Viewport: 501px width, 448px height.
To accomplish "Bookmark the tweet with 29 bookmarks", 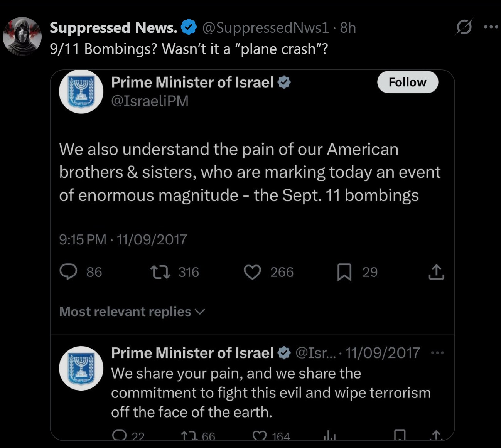I will [x=344, y=272].
